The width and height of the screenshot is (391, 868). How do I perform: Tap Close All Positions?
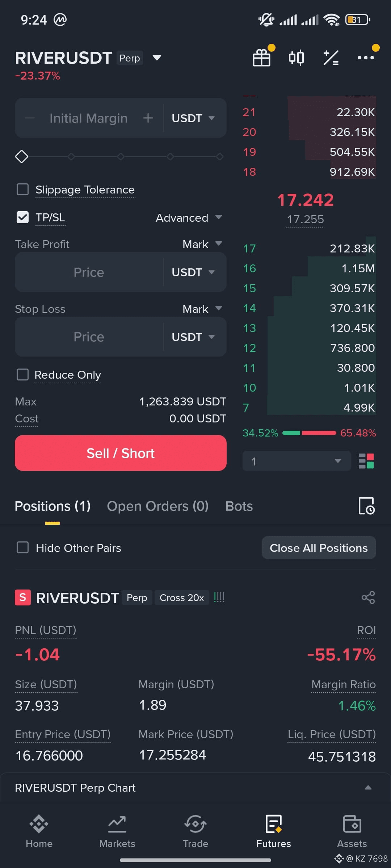click(319, 548)
